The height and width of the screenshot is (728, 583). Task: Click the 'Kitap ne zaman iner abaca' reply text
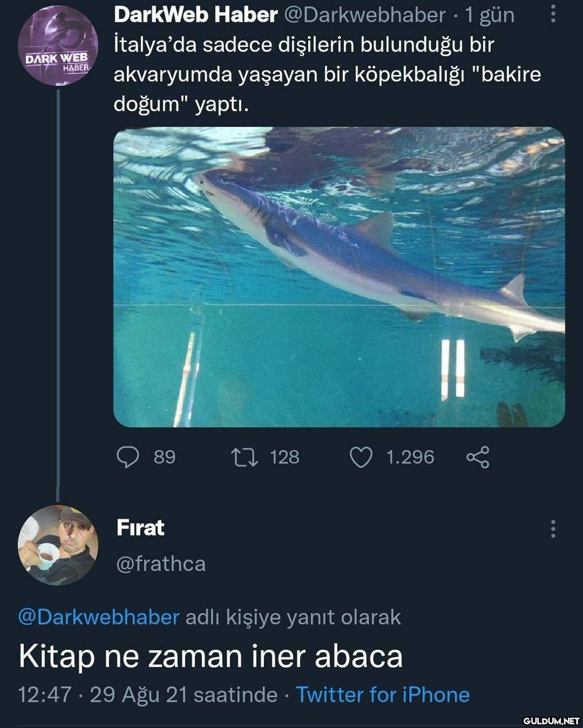211,656
